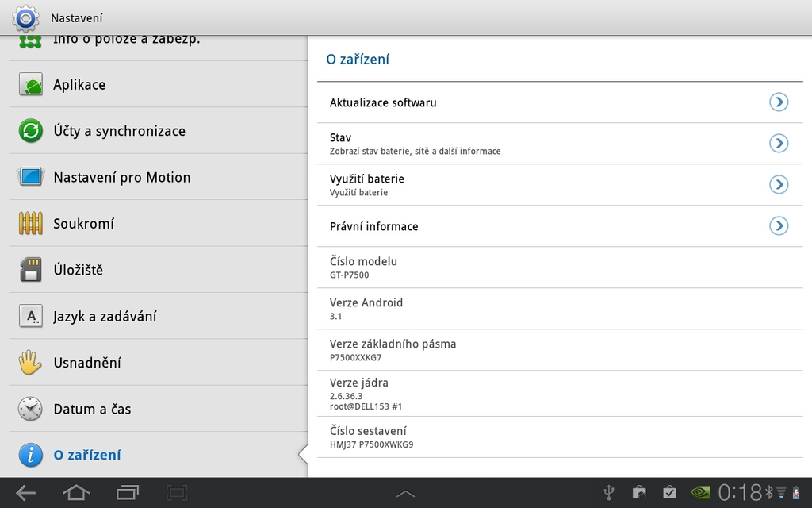Open Stav details via its chevron

(x=779, y=143)
